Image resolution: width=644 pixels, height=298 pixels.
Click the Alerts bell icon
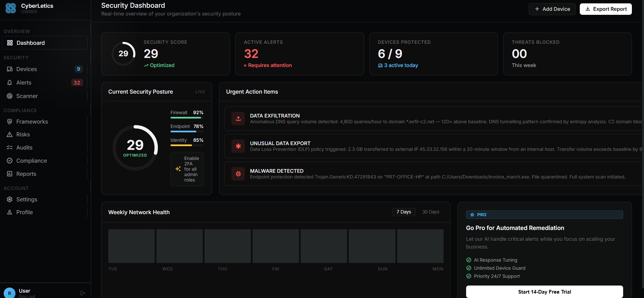click(10, 82)
